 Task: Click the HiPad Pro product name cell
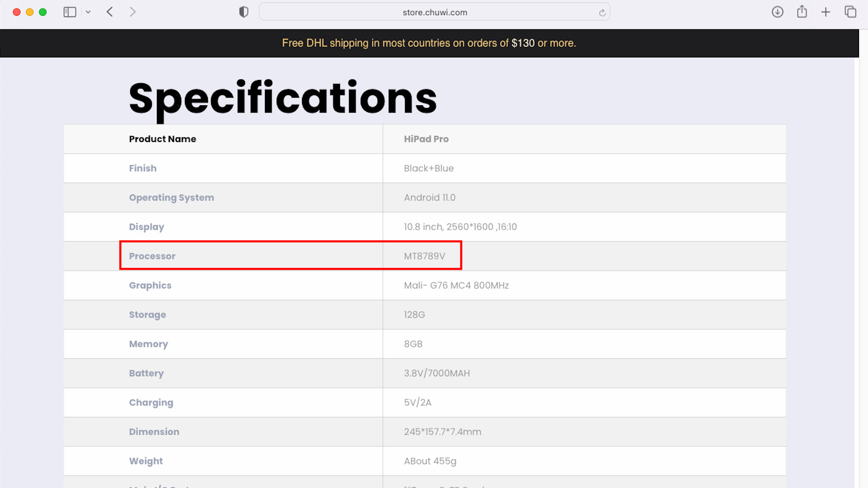pos(426,139)
